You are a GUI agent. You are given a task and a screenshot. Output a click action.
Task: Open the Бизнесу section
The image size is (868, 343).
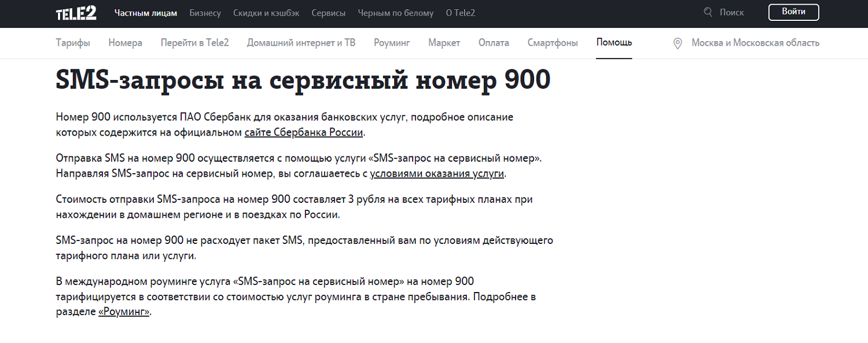pos(205,13)
